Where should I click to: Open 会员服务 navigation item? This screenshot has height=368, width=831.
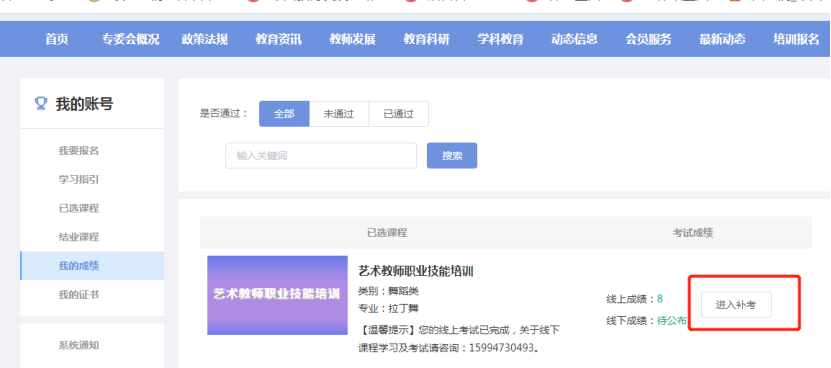click(x=648, y=39)
